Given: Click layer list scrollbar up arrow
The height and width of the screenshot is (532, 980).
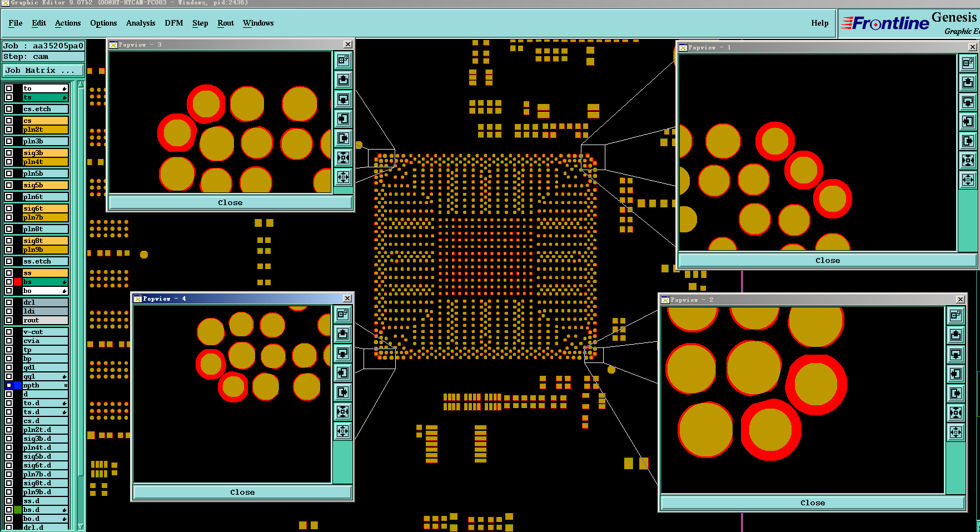Looking at the screenshot, I should pos(81,84).
